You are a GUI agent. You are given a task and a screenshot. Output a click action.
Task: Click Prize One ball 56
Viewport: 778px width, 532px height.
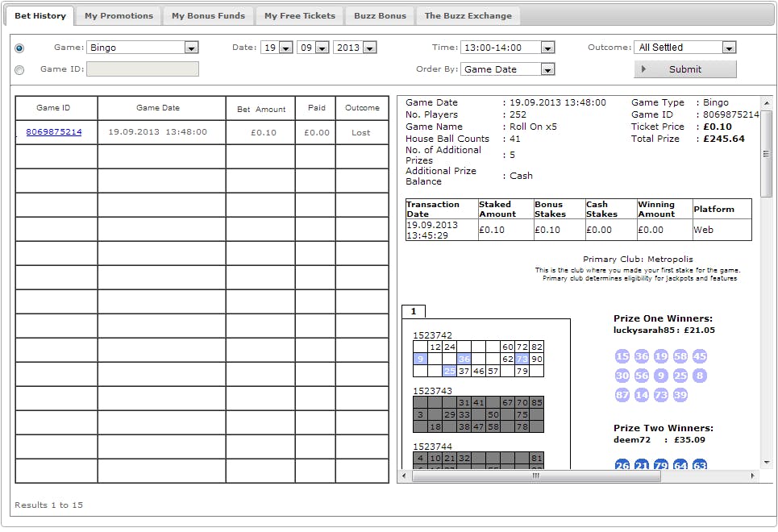(642, 376)
